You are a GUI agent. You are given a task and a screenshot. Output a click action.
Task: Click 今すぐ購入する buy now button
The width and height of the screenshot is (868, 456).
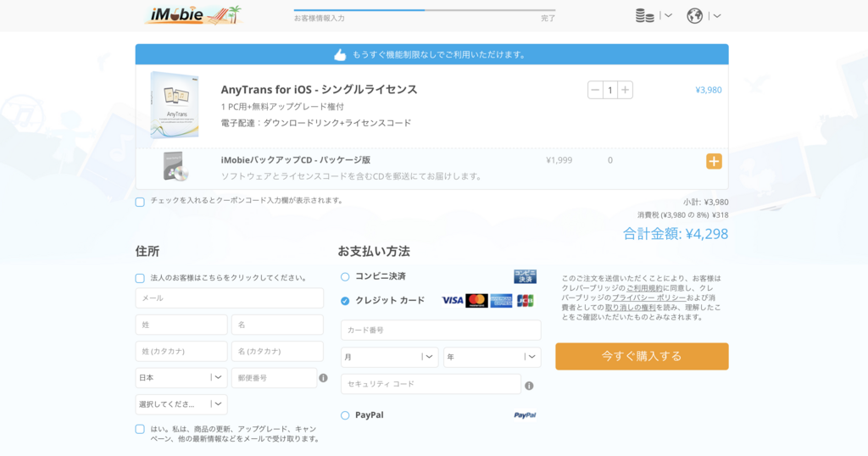tap(642, 356)
